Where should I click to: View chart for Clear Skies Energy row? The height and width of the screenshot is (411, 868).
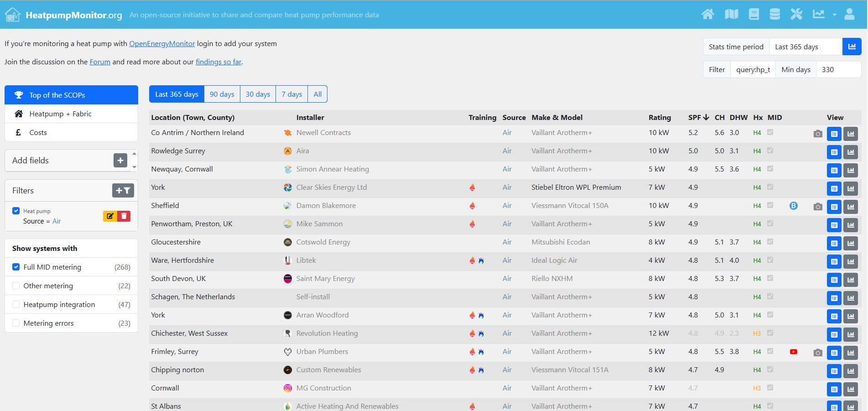[x=851, y=188]
